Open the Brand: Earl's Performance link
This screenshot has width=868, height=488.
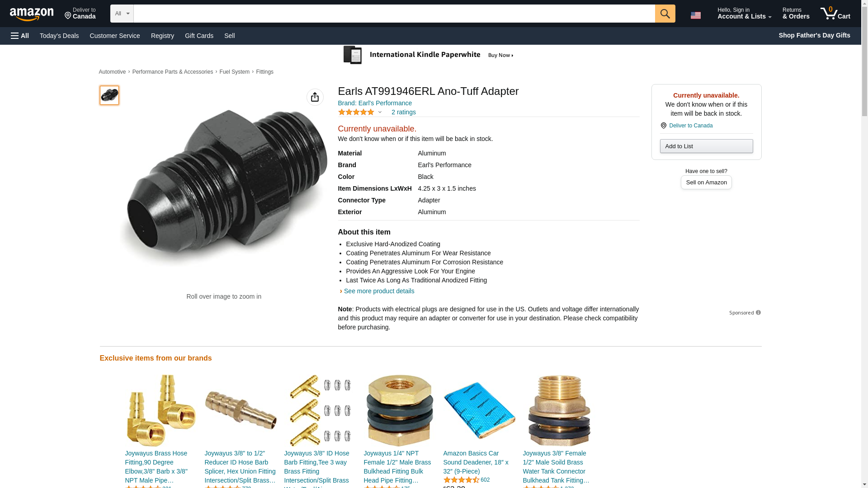tap(375, 103)
